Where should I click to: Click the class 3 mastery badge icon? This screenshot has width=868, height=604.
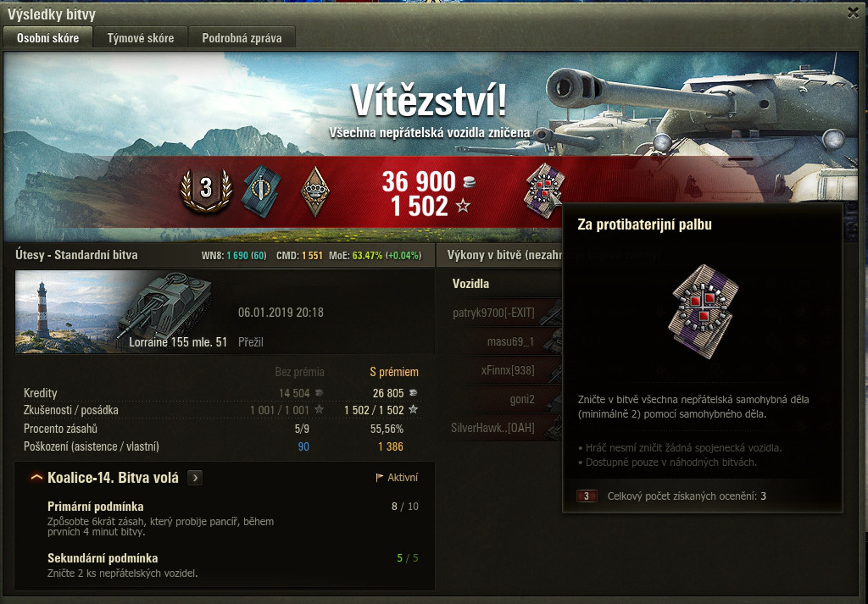206,190
